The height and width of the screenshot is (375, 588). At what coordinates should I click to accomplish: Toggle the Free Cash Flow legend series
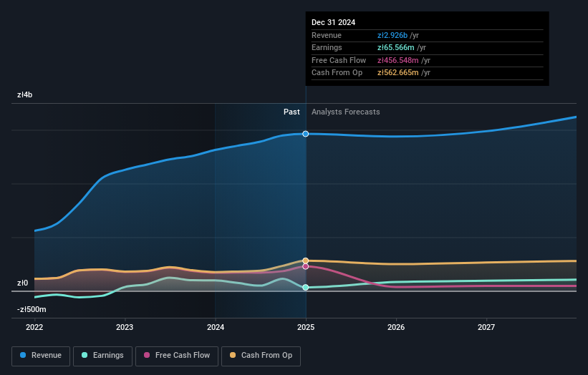point(177,356)
